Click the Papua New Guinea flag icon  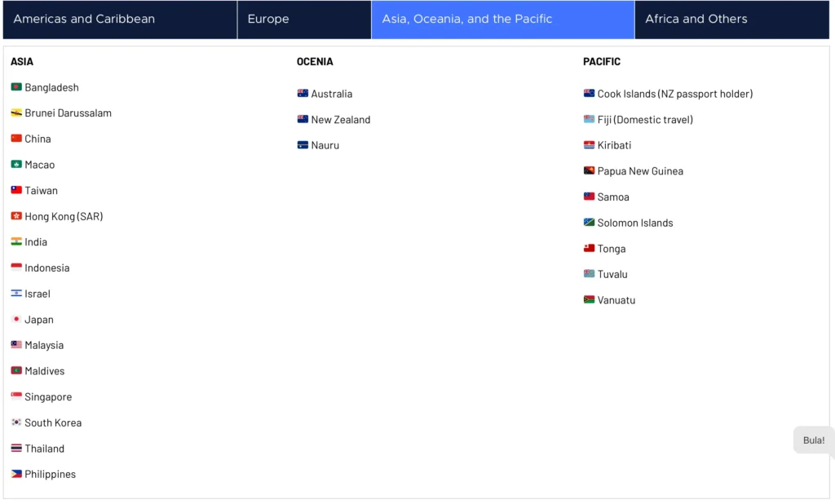pos(590,170)
